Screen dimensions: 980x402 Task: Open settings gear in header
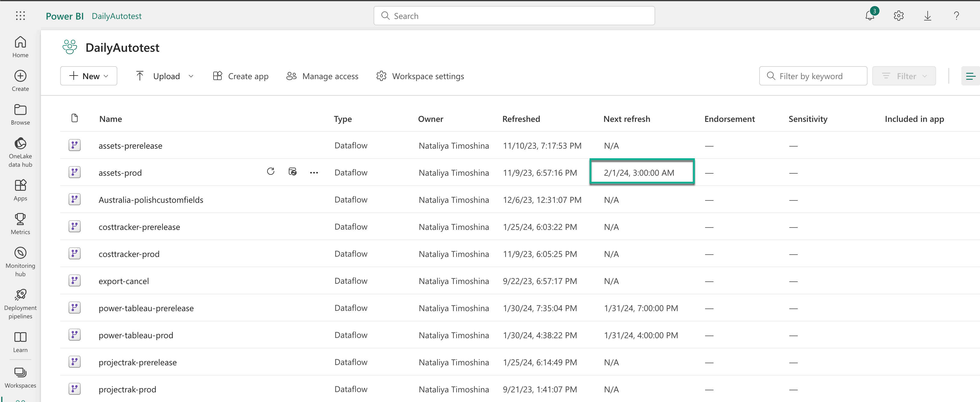click(x=898, y=16)
